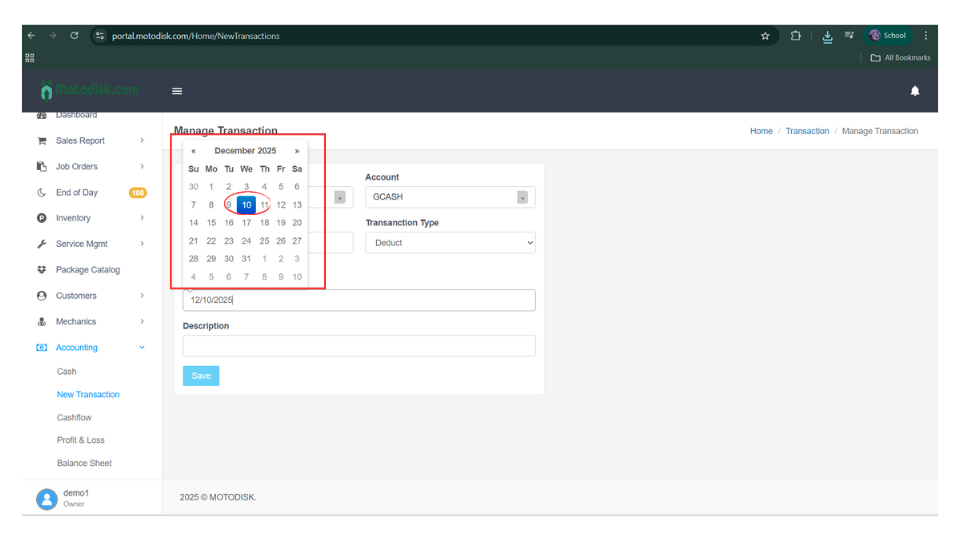The width and height of the screenshot is (960, 540).
Task: Open Cashflow in the Accounting submenu
Action: point(74,418)
